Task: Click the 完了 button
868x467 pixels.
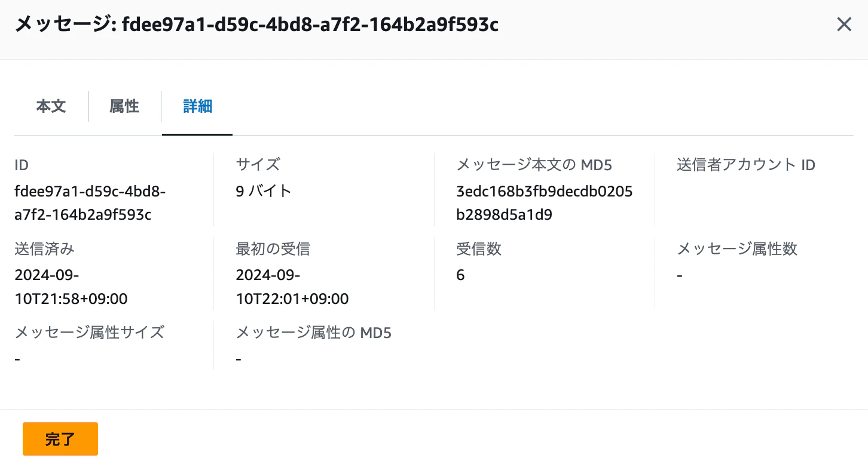Action: 60,439
